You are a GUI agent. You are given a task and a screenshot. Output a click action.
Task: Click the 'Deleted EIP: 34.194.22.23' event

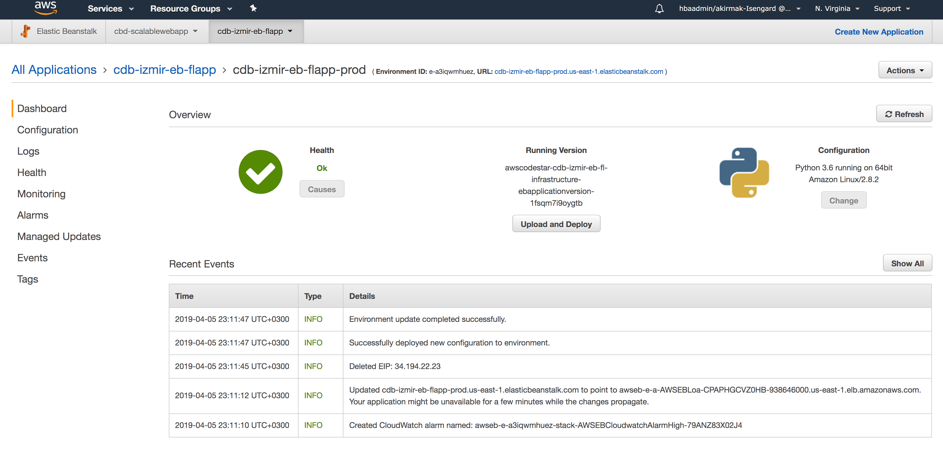395,366
